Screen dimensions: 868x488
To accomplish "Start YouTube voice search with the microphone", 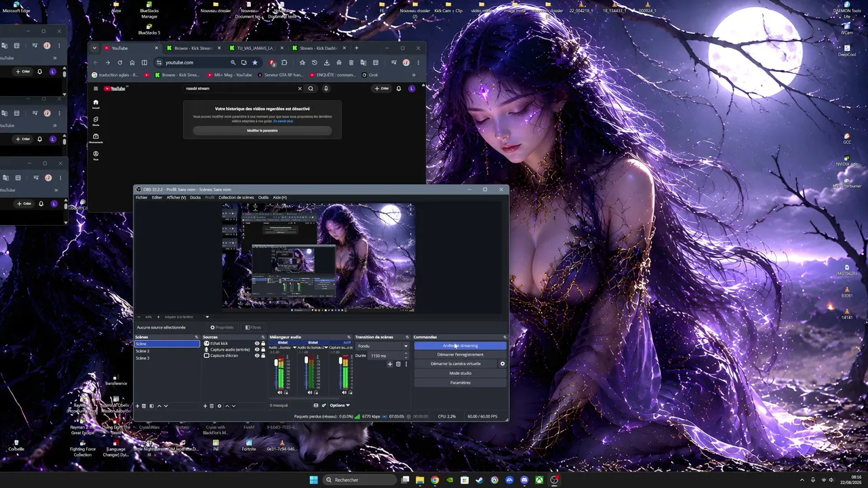I will pyautogui.click(x=326, y=88).
